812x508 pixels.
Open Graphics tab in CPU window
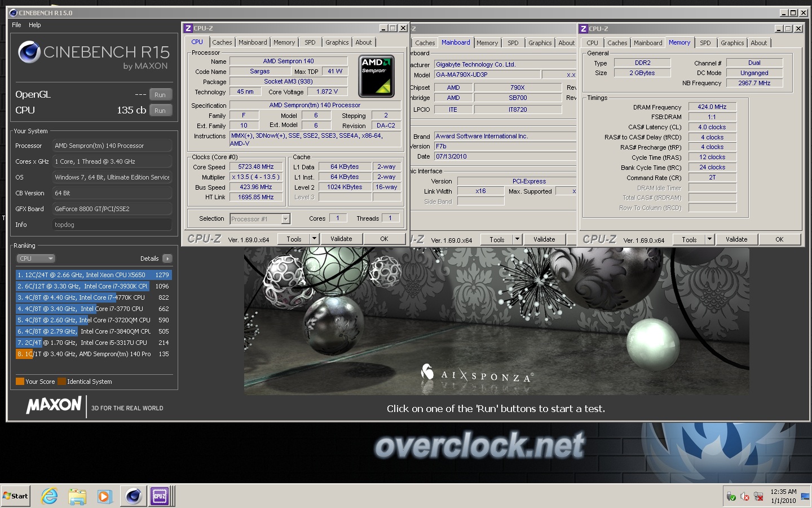[x=337, y=42]
